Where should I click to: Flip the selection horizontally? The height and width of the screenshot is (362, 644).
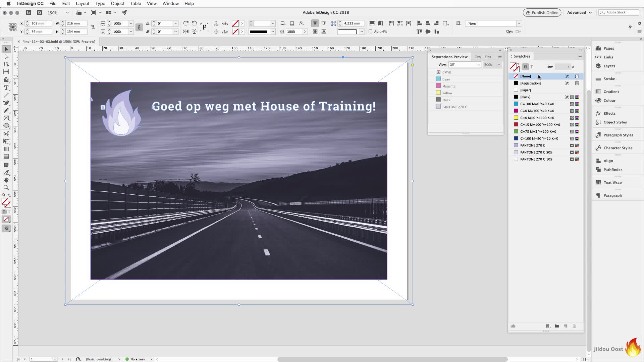pyautogui.click(x=186, y=32)
